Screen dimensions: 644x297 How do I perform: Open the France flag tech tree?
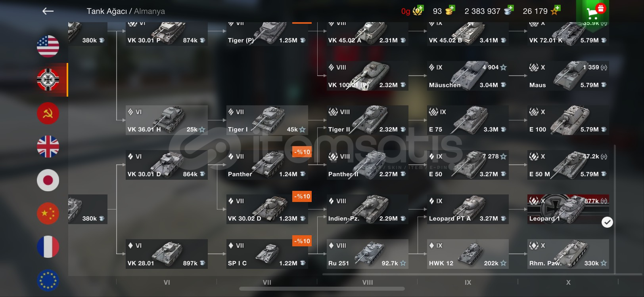click(x=48, y=247)
